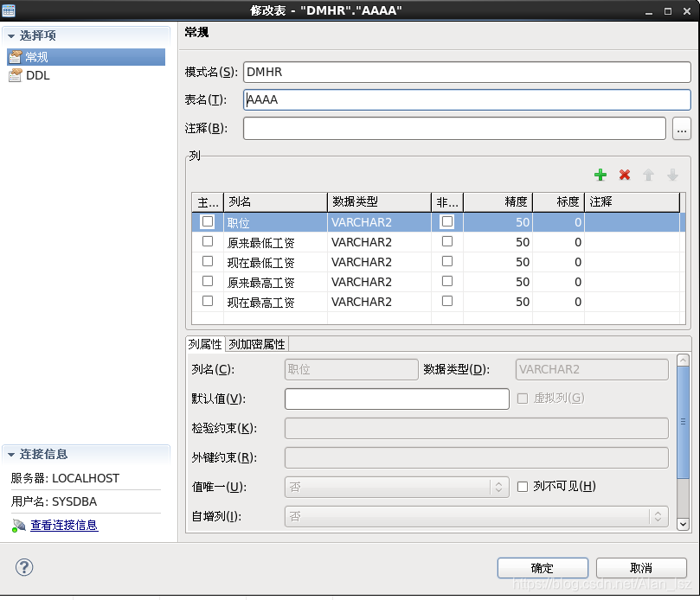The width and height of the screenshot is (700, 600).
Task: Click the 确定 button
Action: point(543,568)
